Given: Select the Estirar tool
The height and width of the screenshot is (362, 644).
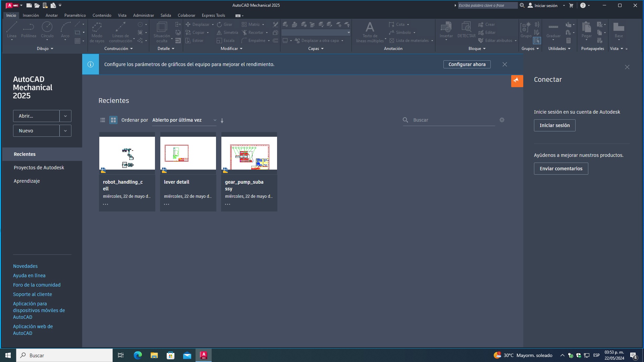Looking at the screenshot, I should click(x=195, y=41).
